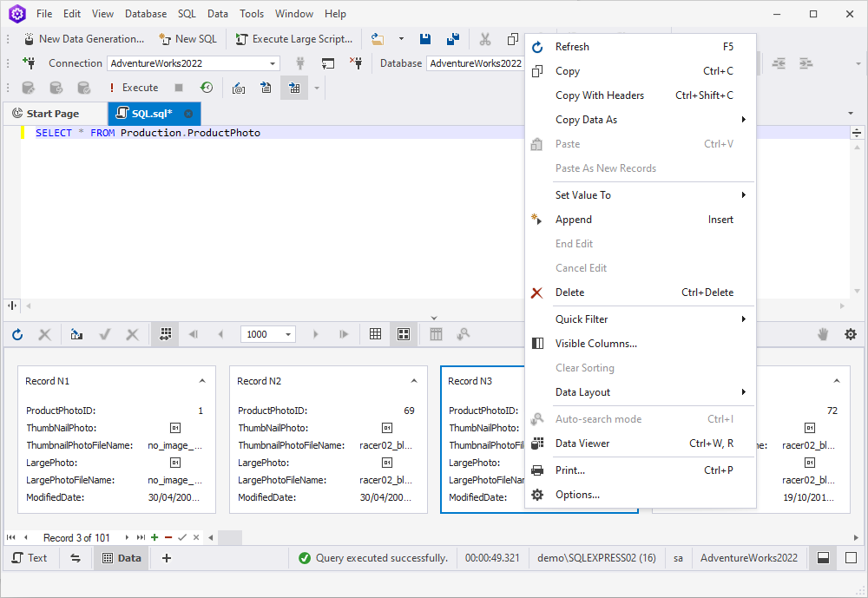Click the new connection plug icon
Screen dimensions: 868x598
pyautogui.click(x=29, y=63)
